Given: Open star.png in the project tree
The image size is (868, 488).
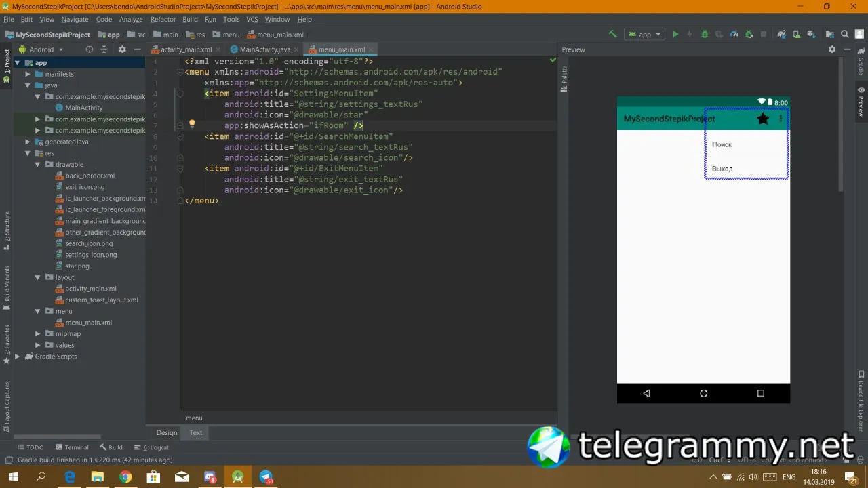Looking at the screenshot, I should (x=77, y=266).
